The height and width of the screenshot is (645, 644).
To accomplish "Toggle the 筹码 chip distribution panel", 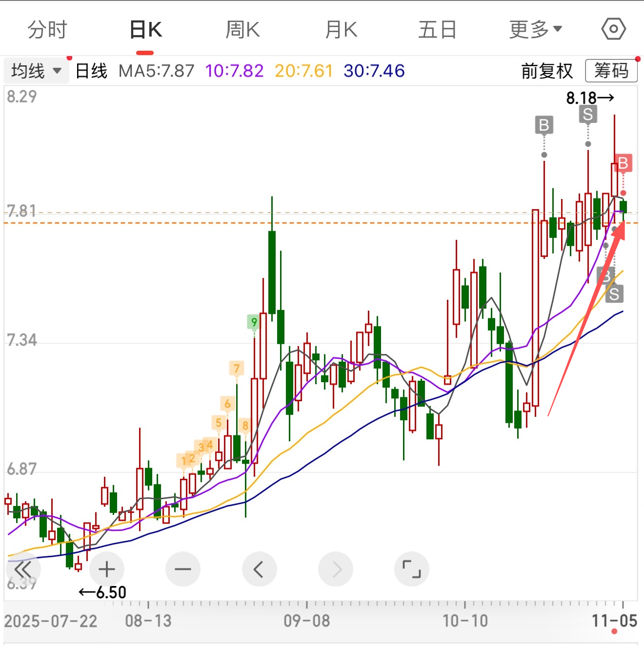I will tap(611, 71).
